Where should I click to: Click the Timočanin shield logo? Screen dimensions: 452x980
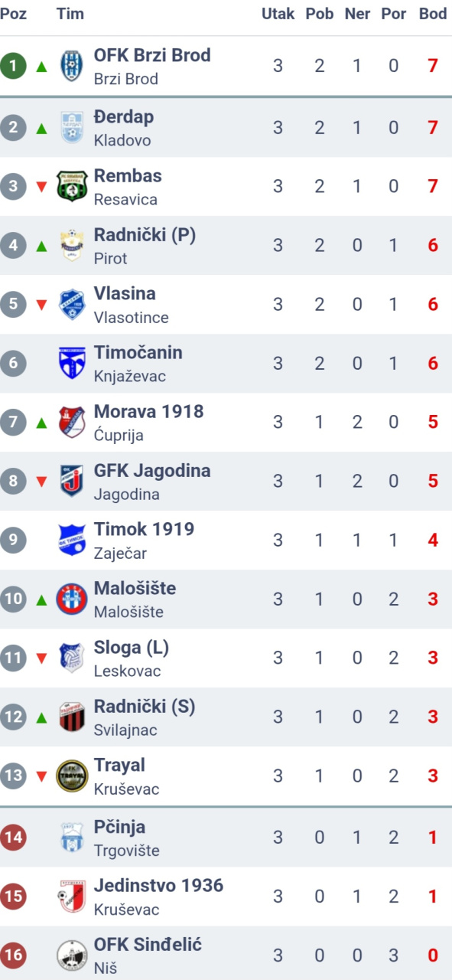click(x=72, y=363)
